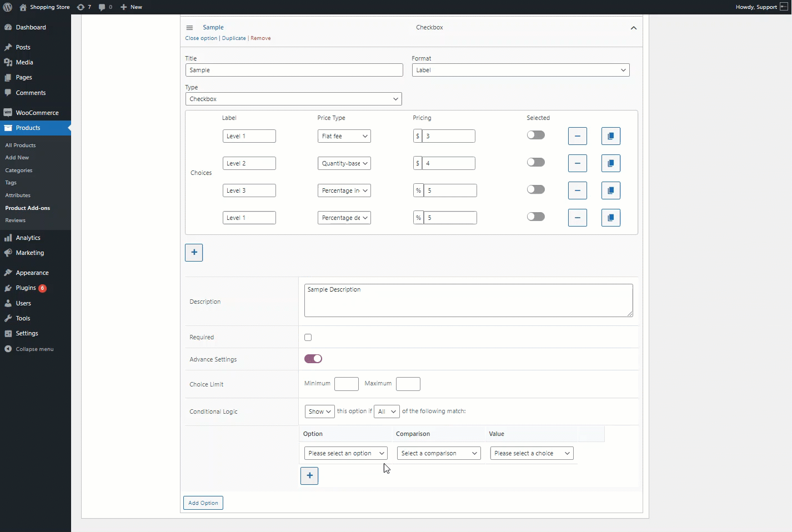792x532 pixels.
Task: Click the New content plus in admin bar
Action: pos(131,7)
